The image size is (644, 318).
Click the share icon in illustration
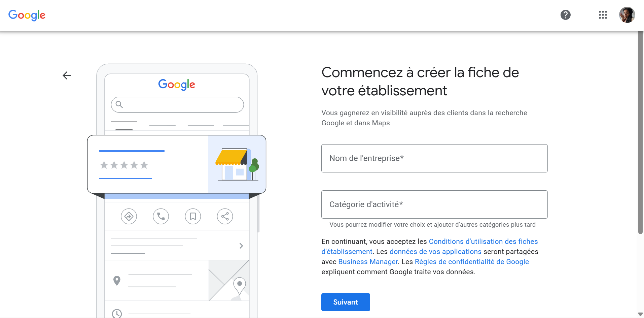[225, 216]
